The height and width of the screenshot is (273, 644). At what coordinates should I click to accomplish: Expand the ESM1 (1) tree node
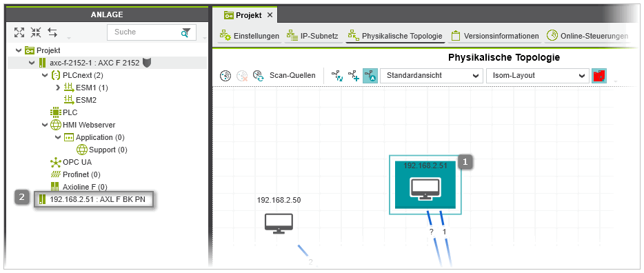pyautogui.click(x=57, y=88)
